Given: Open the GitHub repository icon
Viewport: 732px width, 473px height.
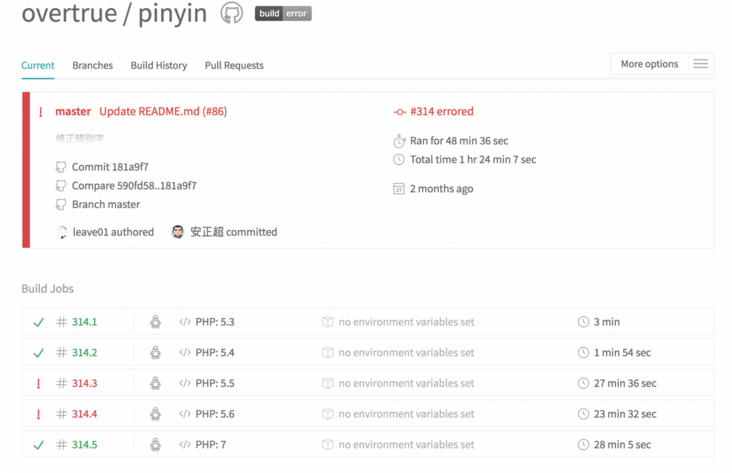Looking at the screenshot, I should coord(231,13).
